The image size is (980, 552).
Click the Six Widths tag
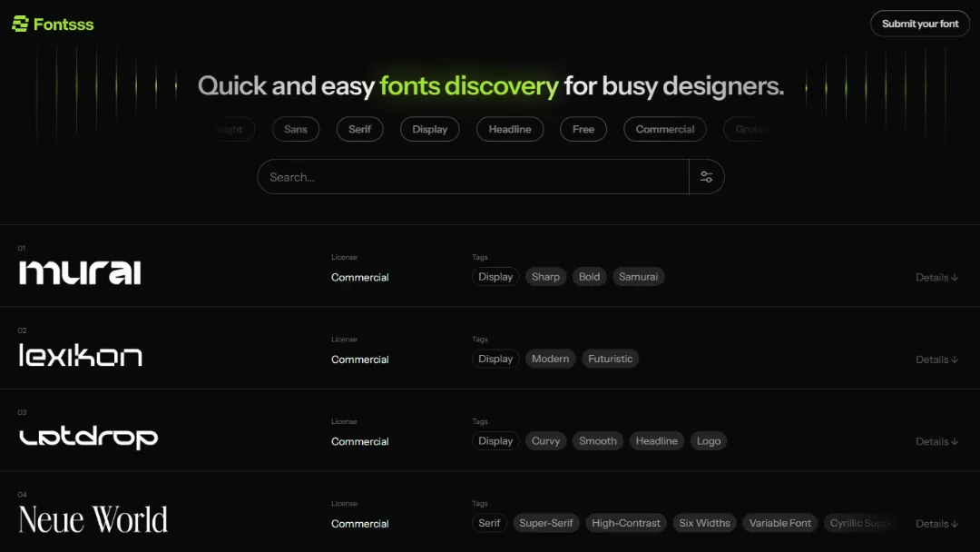click(x=704, y=523)
